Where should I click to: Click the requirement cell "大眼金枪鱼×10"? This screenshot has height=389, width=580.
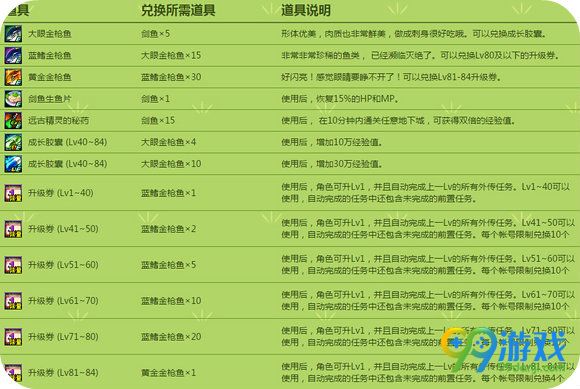click(171, 164)
